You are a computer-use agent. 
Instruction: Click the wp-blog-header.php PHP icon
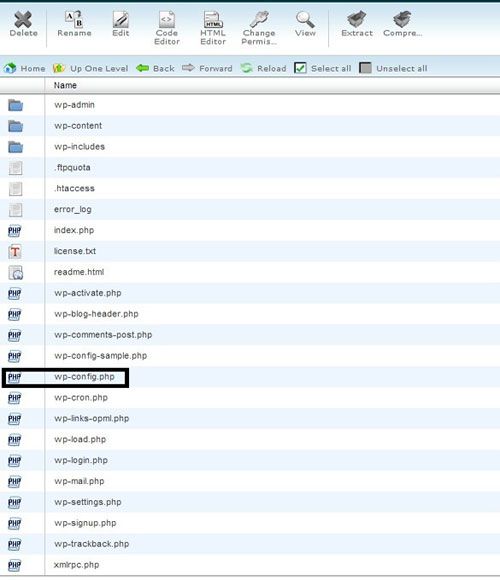point(14,315)
